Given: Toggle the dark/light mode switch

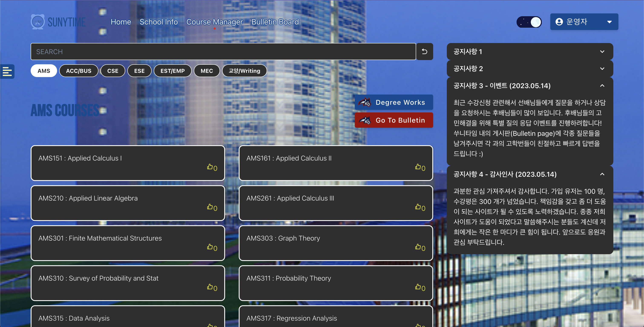Looking at the screenshot, I should click(529, 22).
